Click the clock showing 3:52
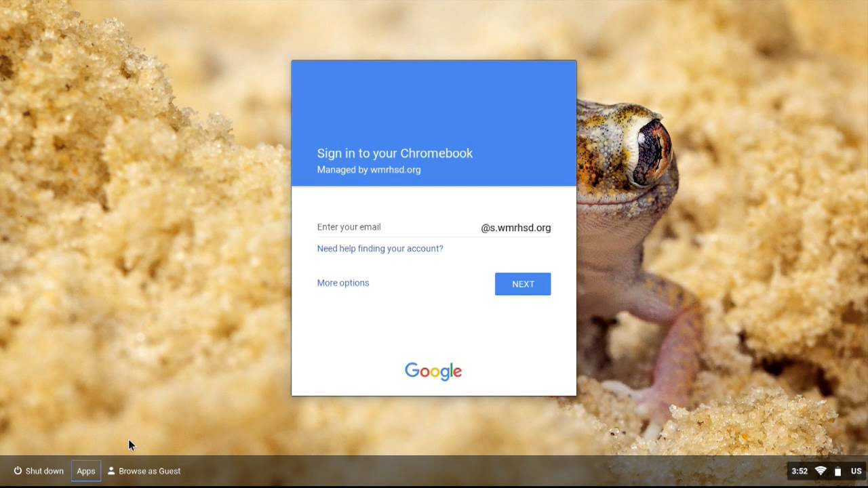The width and height of the screenshot is (868, 488). click(x=800, y=471)
